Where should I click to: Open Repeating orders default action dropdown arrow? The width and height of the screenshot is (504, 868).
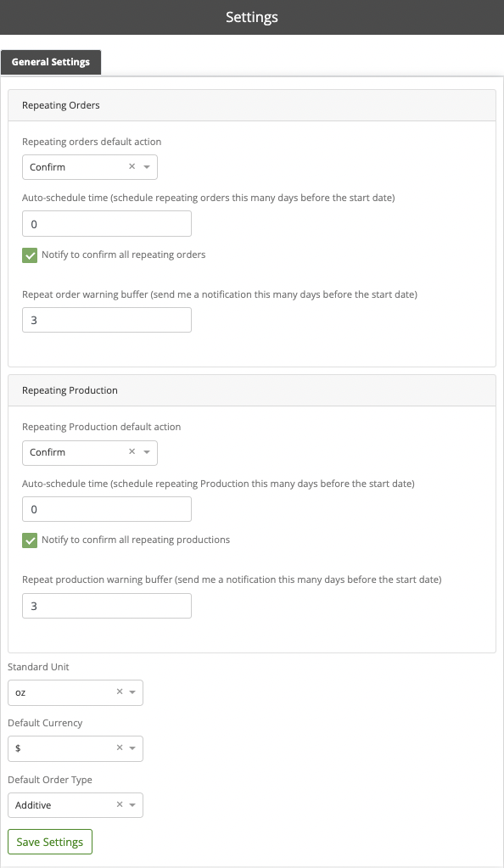(x=147, y=167)
